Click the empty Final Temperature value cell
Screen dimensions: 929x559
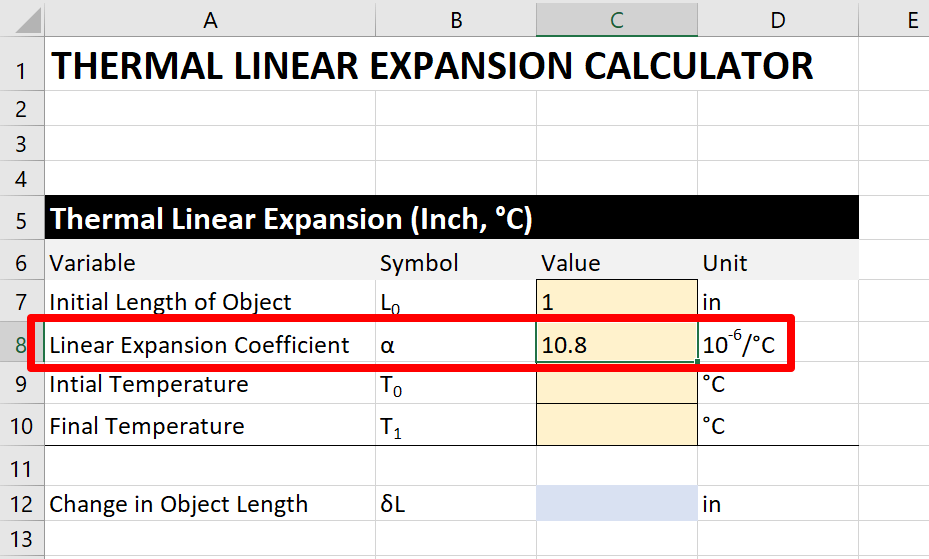(x=617, y=425)
